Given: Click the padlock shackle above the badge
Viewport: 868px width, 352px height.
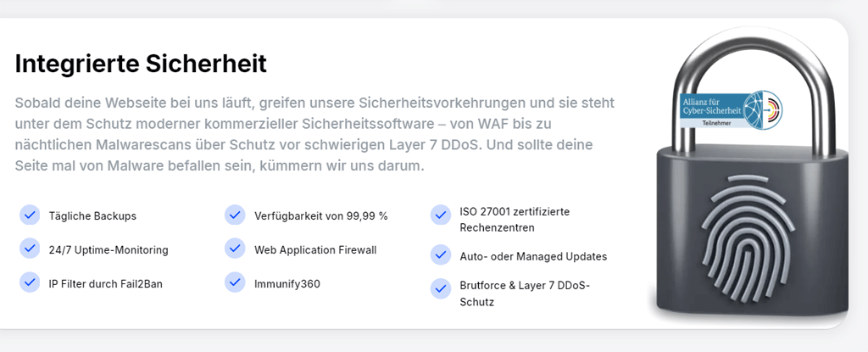Looking at the screenshot, I should coord(729,53).
